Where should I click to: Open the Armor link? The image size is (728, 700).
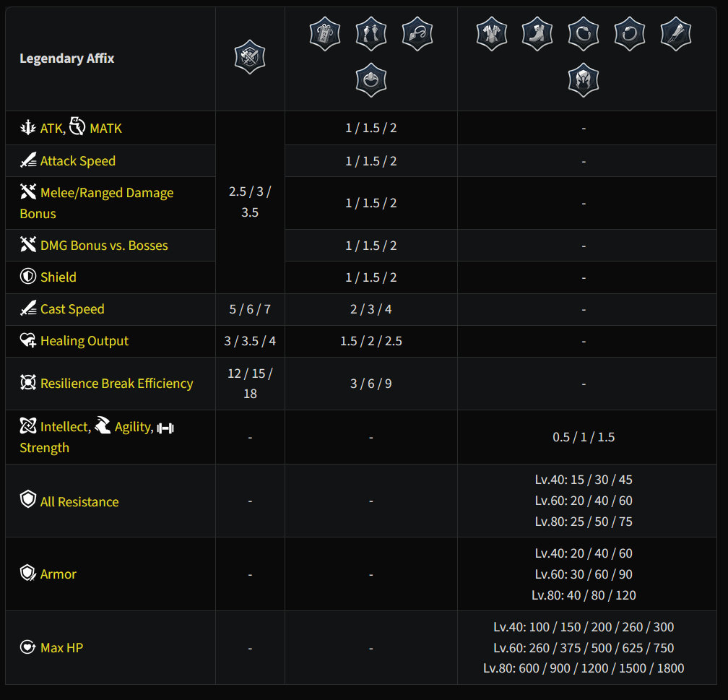58,574
